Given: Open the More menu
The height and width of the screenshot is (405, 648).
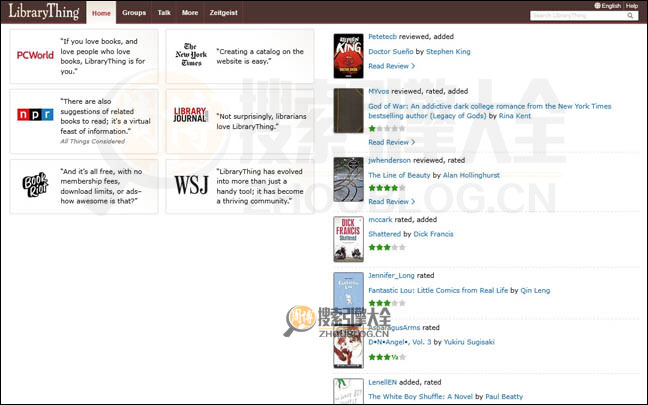Looking at the screenshot, I should click(x=190, y=13).
